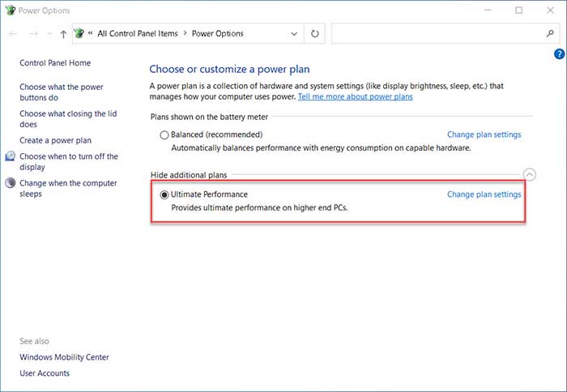This screenshot has width=567, height=392.
Task: Click the Hide additional plans label
Action: [x=189, y=175]
